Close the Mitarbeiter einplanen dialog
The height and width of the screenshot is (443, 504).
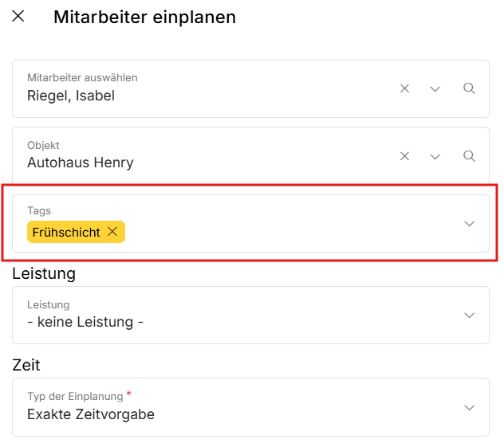[x=18, y=17]
